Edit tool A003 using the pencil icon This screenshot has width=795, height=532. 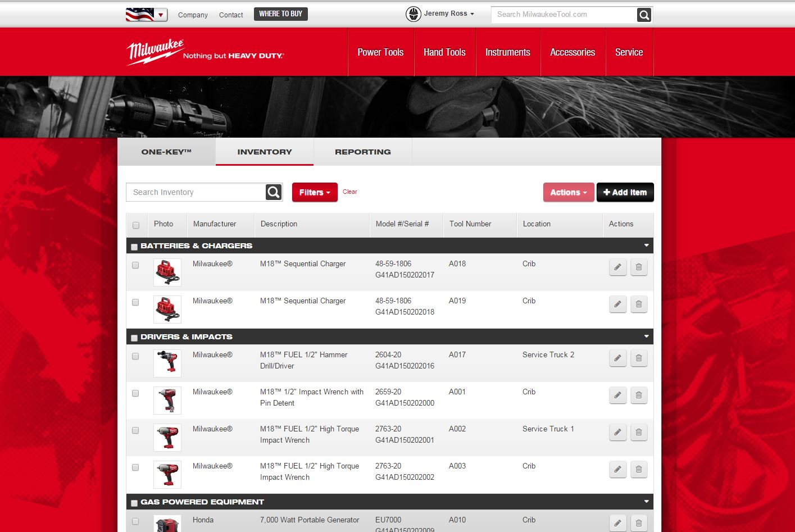pyautogui.click(x=617, y=470)
